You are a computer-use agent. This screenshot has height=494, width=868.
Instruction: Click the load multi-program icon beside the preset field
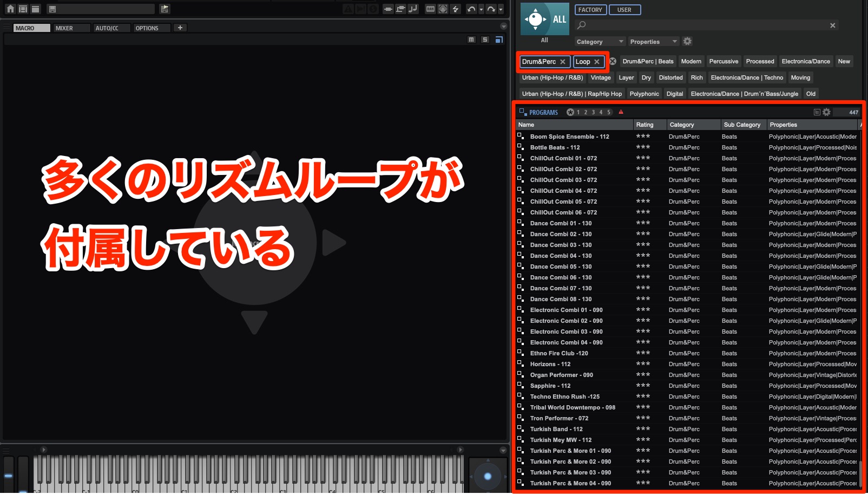click(165, 9)
